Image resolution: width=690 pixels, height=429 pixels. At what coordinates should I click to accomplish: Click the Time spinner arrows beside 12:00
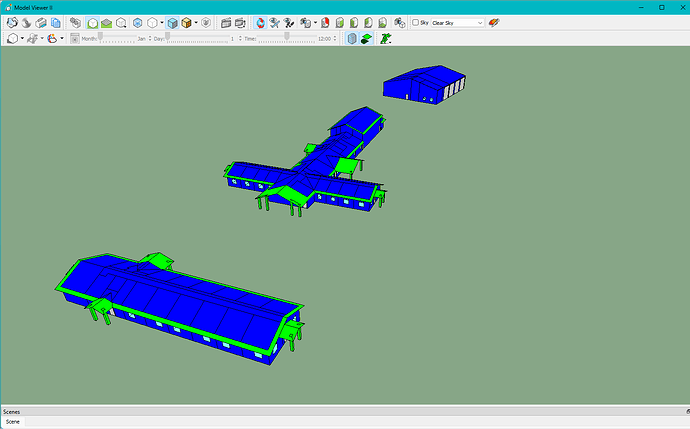pyautogui.click(x=336, y=38)
